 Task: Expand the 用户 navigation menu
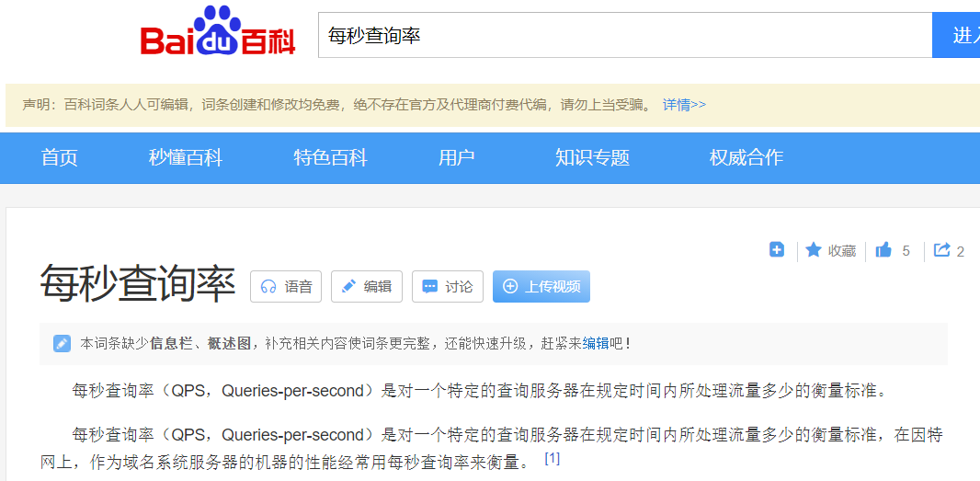(456, 157)
